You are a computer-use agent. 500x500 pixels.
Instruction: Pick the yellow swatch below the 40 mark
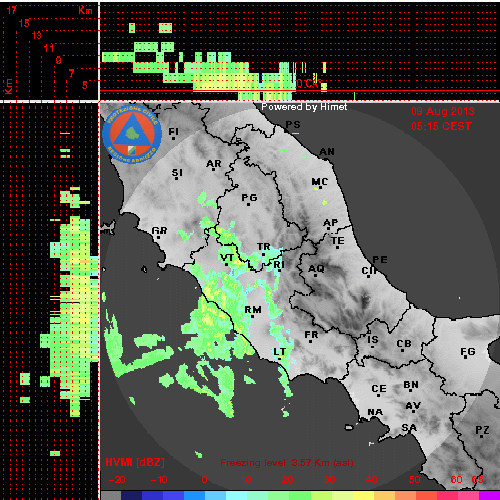(363, 495)
